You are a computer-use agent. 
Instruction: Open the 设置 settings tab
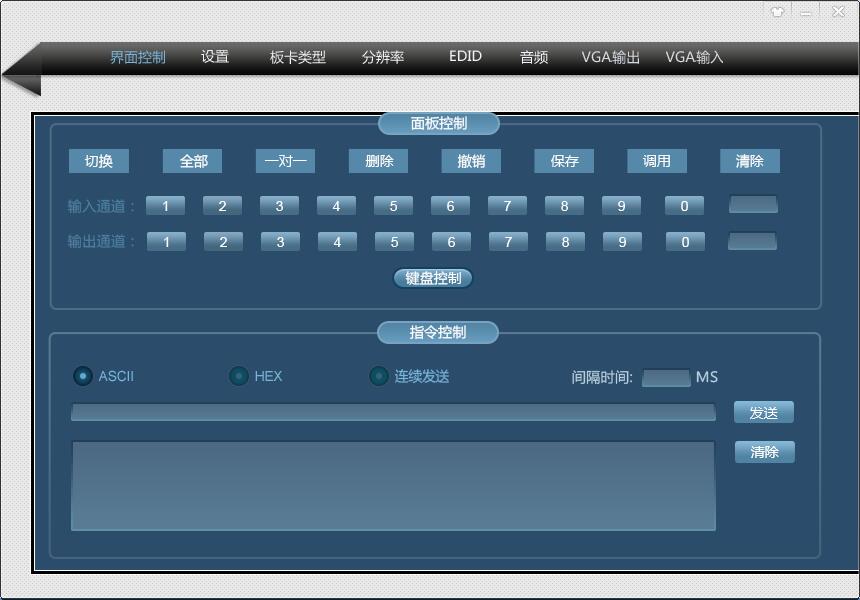(x=213, y=58)
